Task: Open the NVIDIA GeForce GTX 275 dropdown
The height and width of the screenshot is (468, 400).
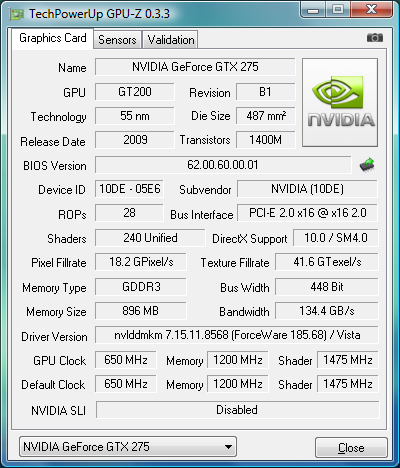Action: tap(128, 447)
